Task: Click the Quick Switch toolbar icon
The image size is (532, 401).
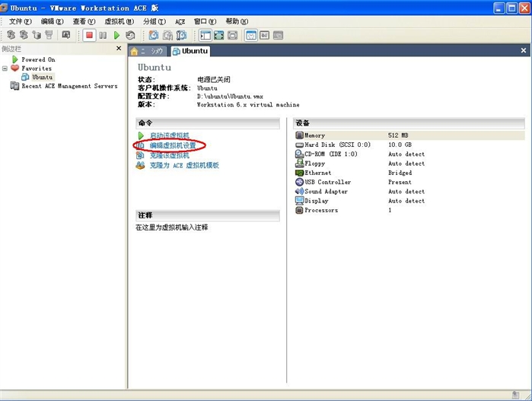Action: pos(232,35)
